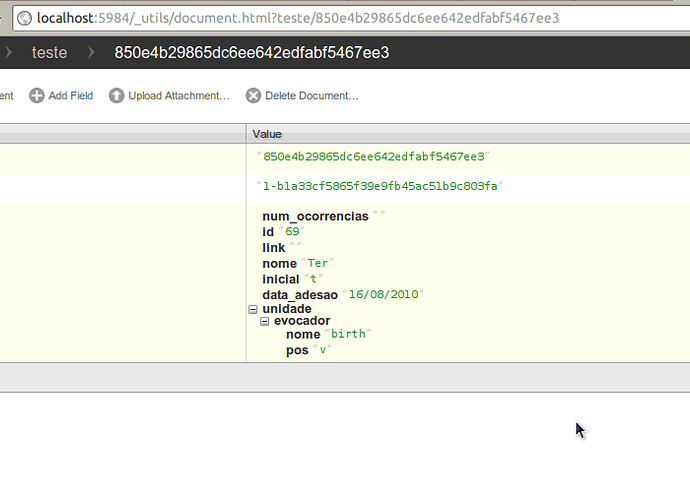Click the nome value "birth"
The width and height of the screenshot is (690, 500).
pyautogui.click(x=348, y=334)
